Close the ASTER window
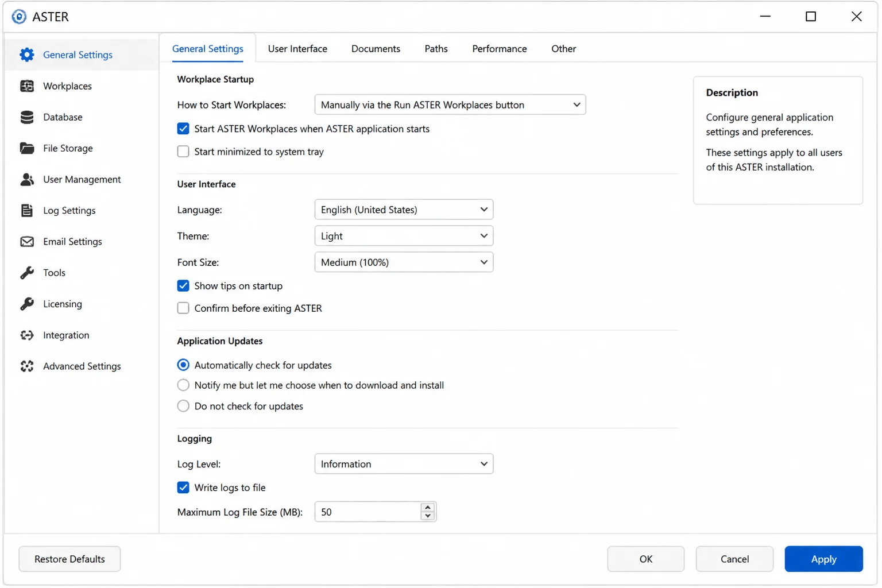The image size is (882, 588). (856, 17)
